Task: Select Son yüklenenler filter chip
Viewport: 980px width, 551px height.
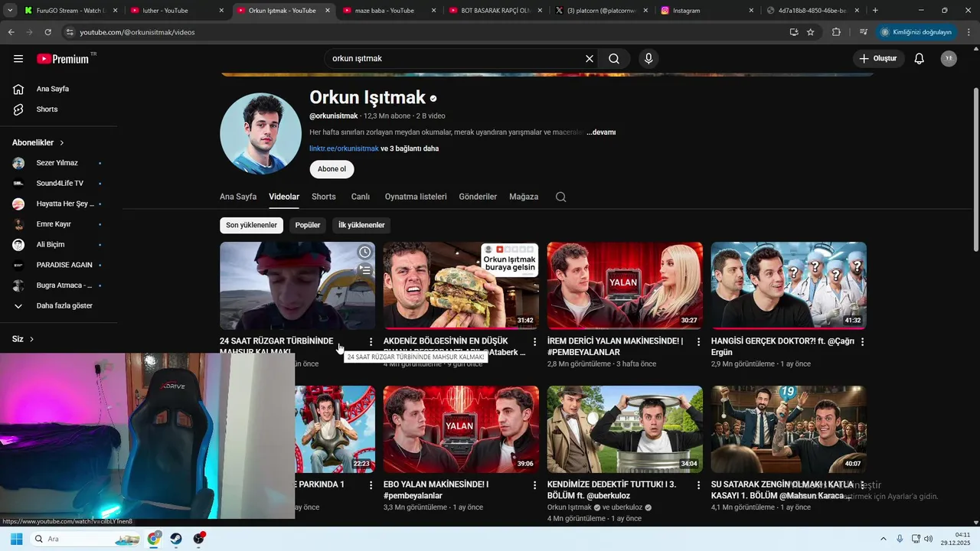Action: 251,225
